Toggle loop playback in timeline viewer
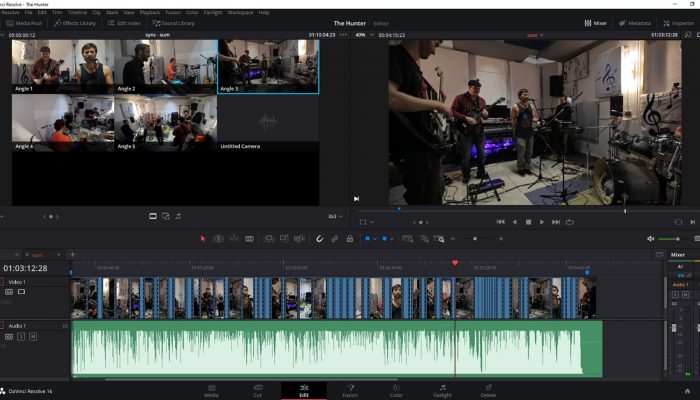Screen dimensions: 700x400 click(x=570, y=222)
